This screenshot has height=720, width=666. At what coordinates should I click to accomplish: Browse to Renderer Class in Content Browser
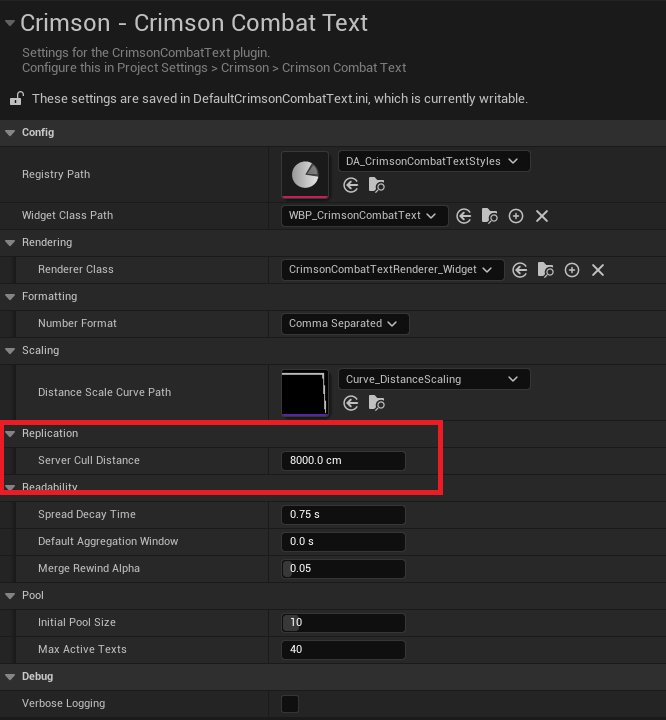(546, 270)
